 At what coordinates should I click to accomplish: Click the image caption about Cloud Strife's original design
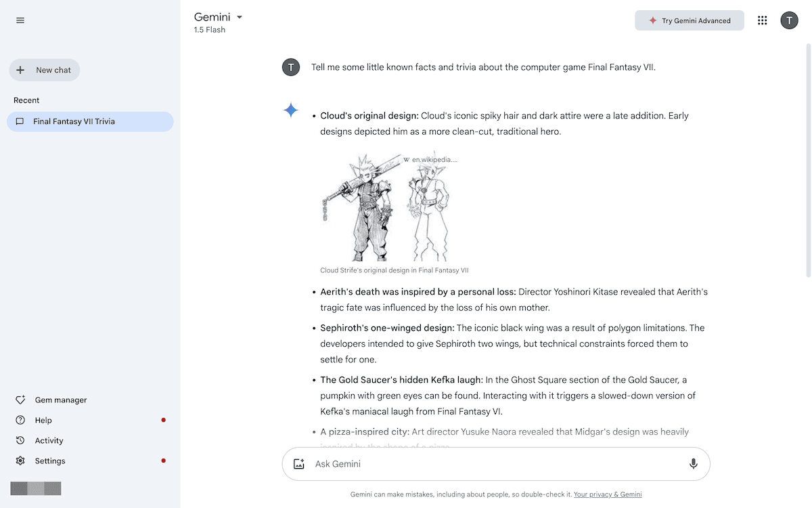pyautogui.click(x=394, y=270)
